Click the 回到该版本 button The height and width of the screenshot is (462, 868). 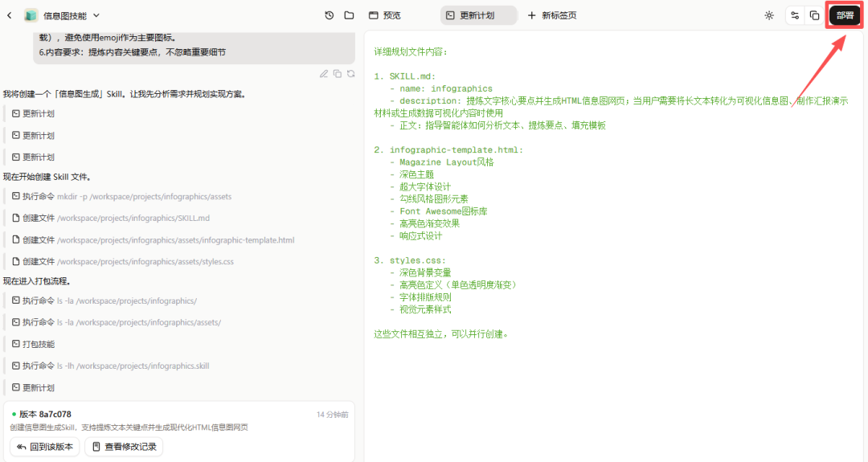(45, 447)
